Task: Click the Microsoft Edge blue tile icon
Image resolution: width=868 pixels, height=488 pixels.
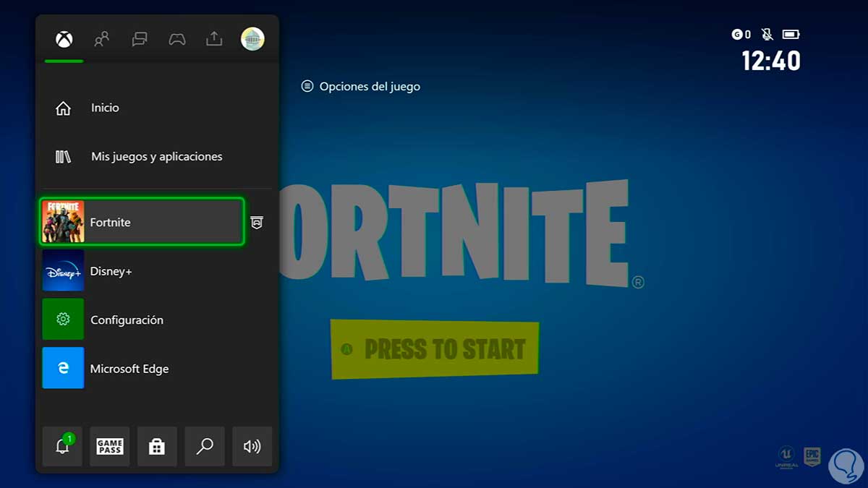Action: point(63,368)
